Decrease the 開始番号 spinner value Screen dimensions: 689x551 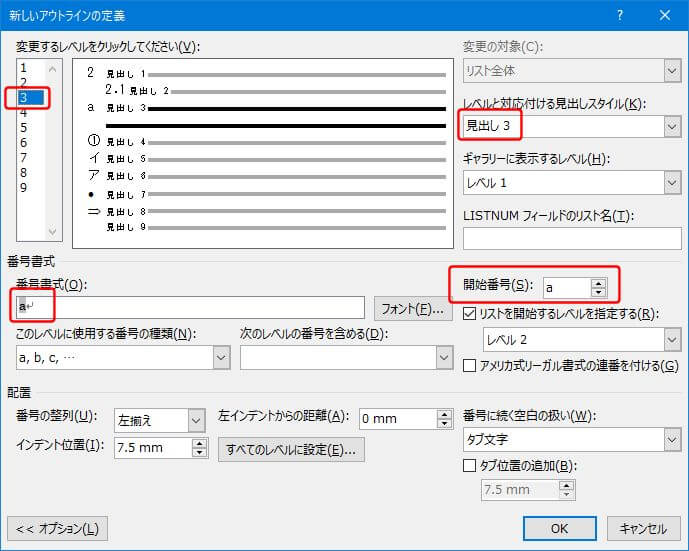point(598,293)
